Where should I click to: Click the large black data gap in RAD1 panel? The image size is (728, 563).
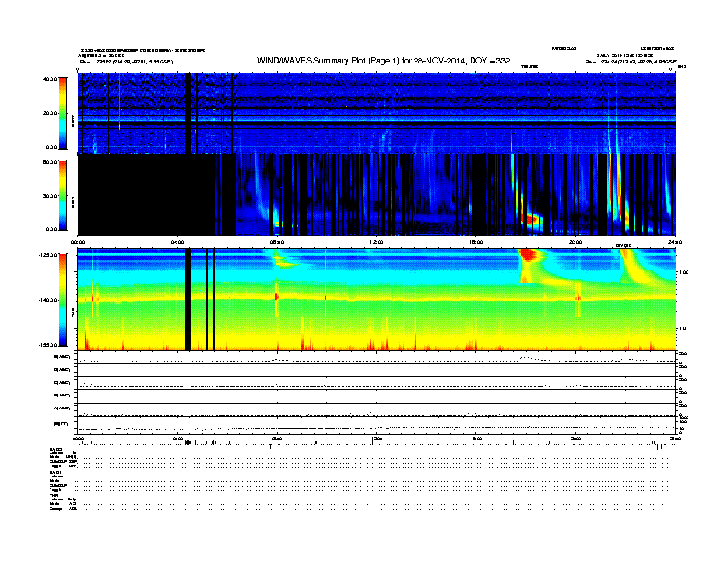pos(147,194)
